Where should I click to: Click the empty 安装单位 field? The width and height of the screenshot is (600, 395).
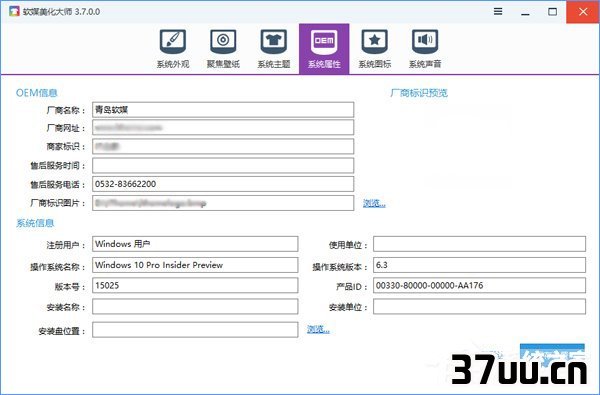click(479, 307)
